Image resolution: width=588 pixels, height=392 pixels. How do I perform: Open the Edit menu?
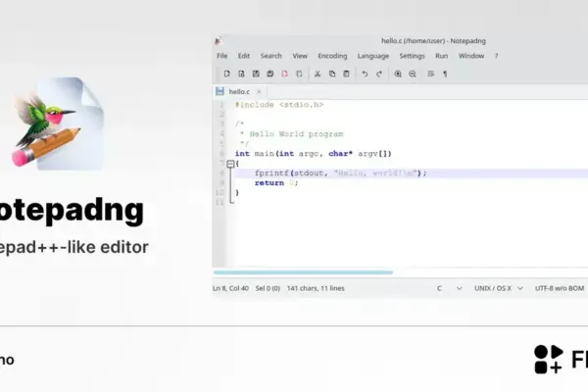tap(244, 56)
